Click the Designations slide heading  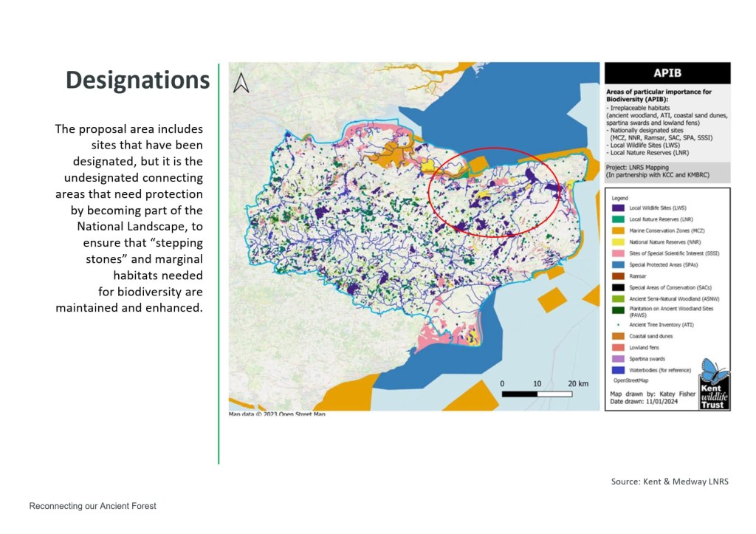[138, 80]
